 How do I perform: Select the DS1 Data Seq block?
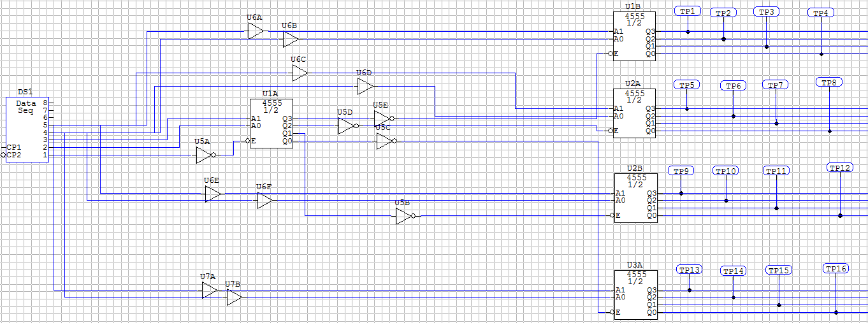27,130
